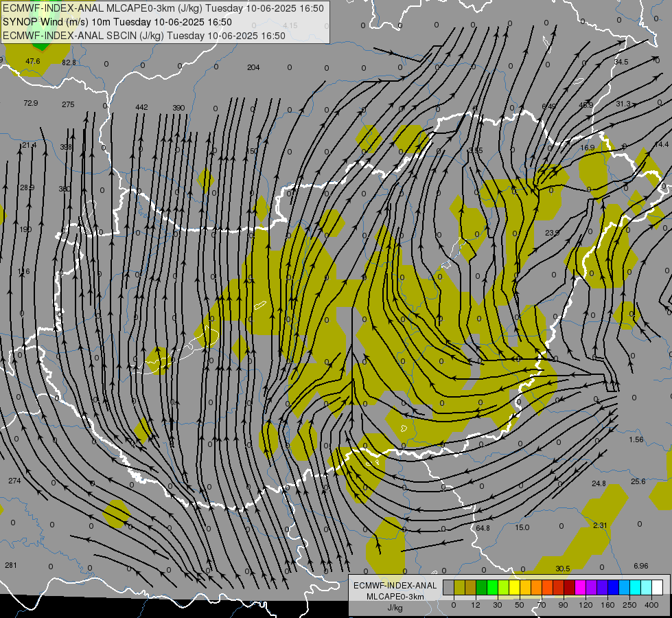Click the map value 34.5
672x618 pixels.
[621, 62]
